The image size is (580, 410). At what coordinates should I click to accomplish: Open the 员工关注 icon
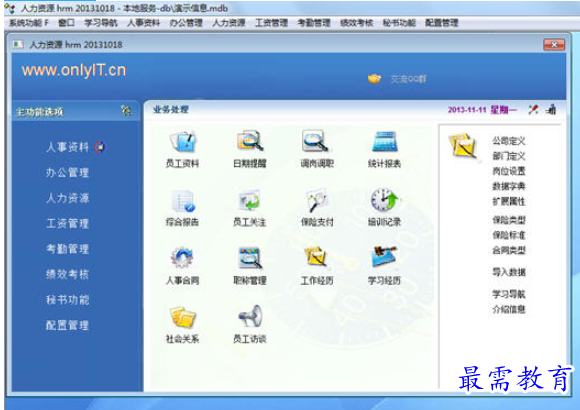pyautogui.click(x=249, y=201)
